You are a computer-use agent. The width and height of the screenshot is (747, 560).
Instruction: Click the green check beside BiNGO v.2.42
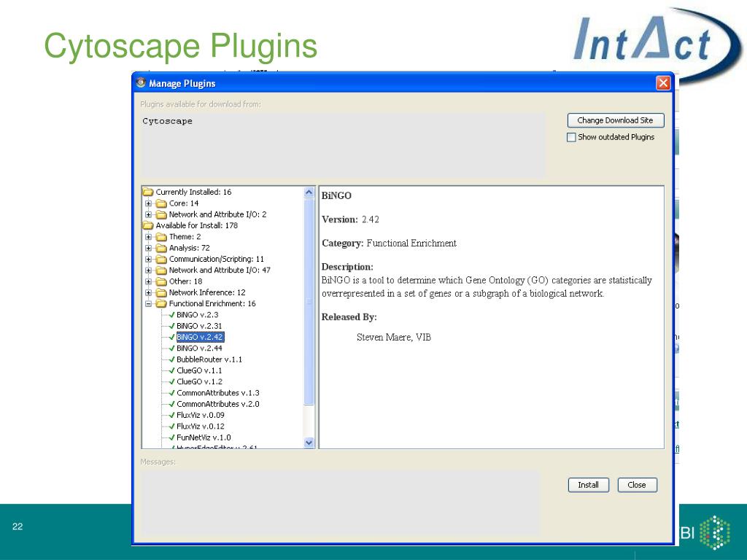(x=172, y=337)
